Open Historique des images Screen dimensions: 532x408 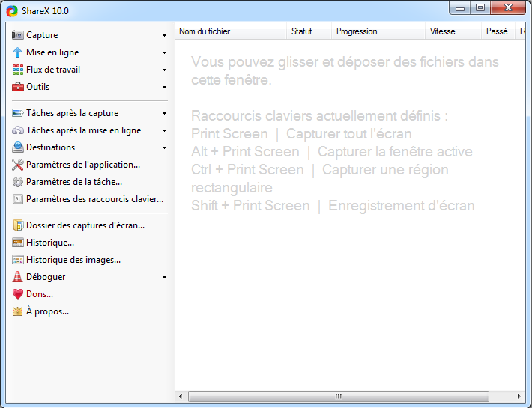(90, 260)
